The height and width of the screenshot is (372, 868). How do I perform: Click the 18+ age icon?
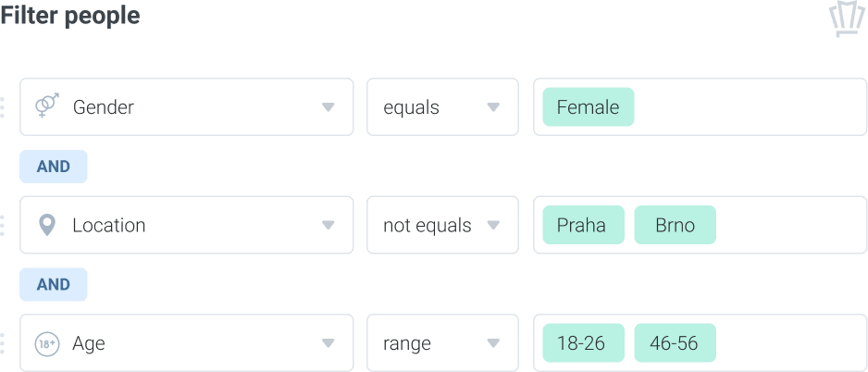click(46, 343)
